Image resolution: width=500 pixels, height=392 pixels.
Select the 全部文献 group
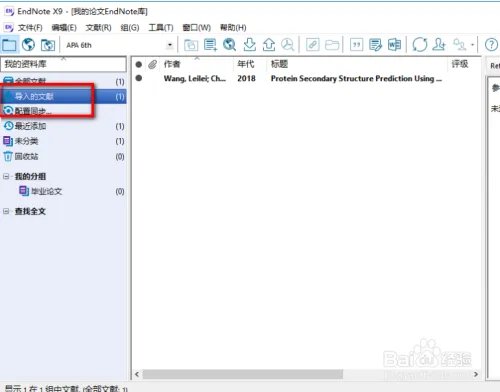pos(63,81)
